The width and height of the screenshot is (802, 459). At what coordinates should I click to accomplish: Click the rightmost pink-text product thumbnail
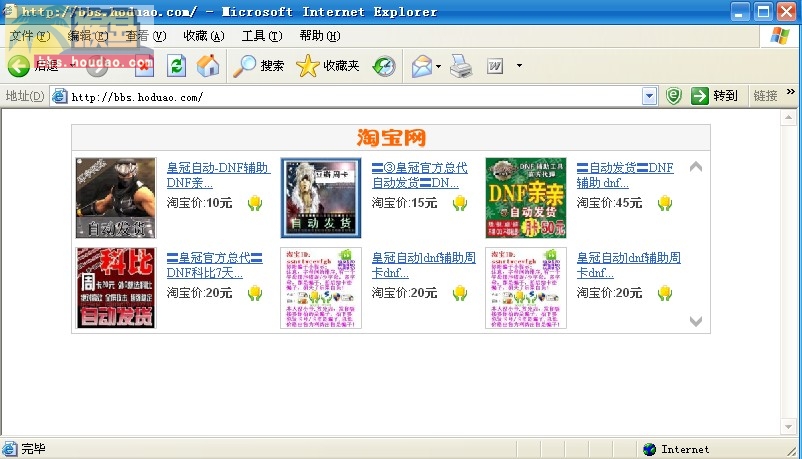pos(526,288)
